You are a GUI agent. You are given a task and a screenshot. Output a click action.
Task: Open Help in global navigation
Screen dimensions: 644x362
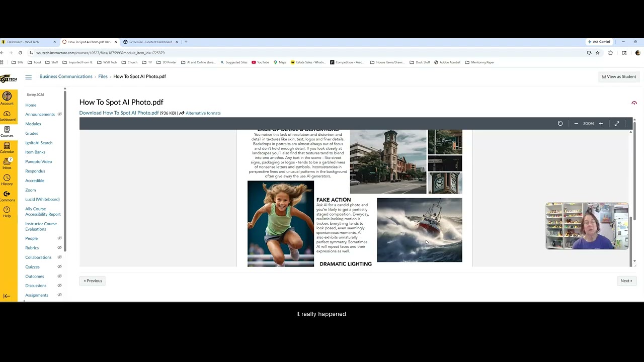7,212
